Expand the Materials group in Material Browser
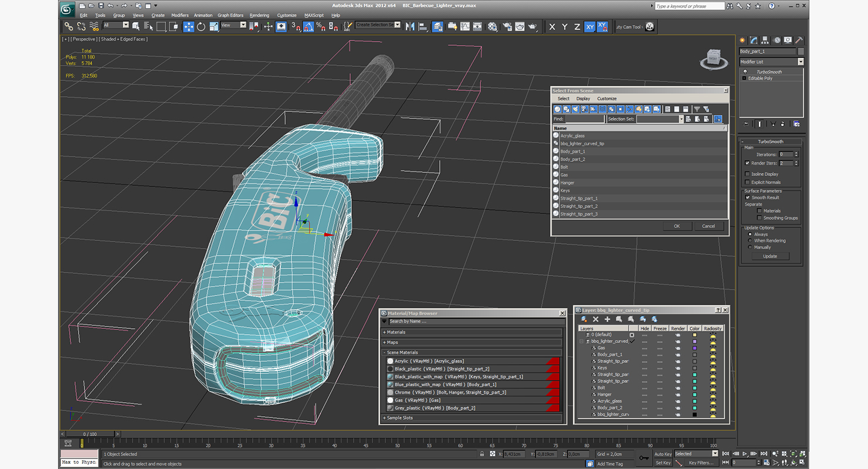 473,332
